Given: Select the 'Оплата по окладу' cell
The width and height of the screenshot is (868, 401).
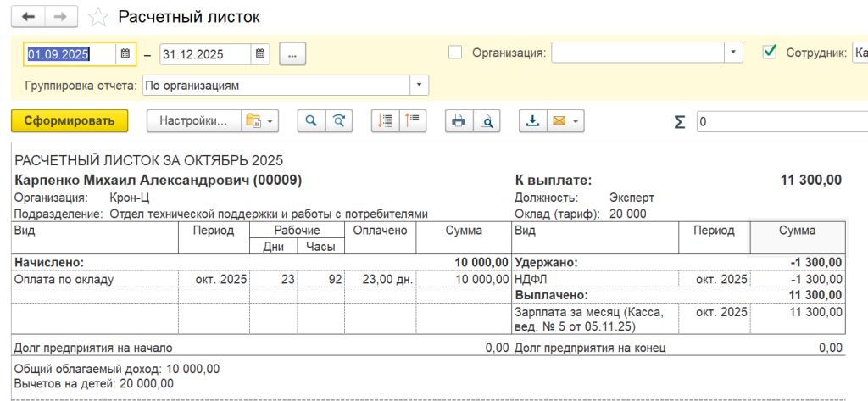Looking at the screenshot, I should [95, 279].
